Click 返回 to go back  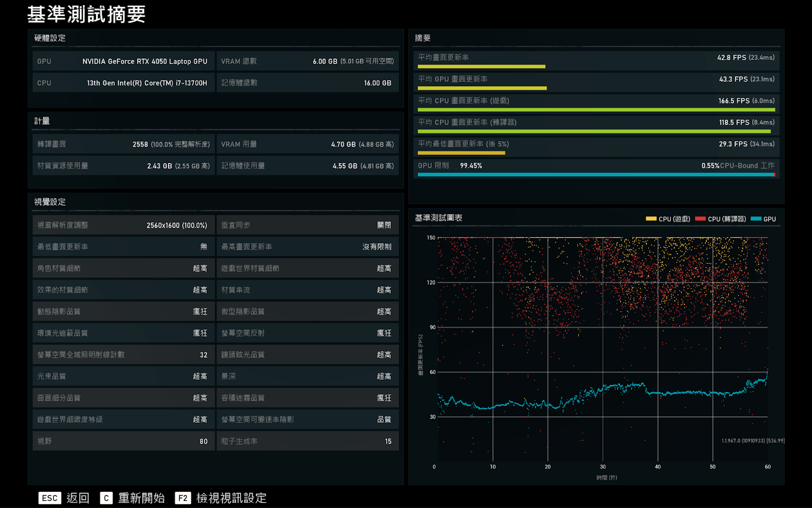78,498
